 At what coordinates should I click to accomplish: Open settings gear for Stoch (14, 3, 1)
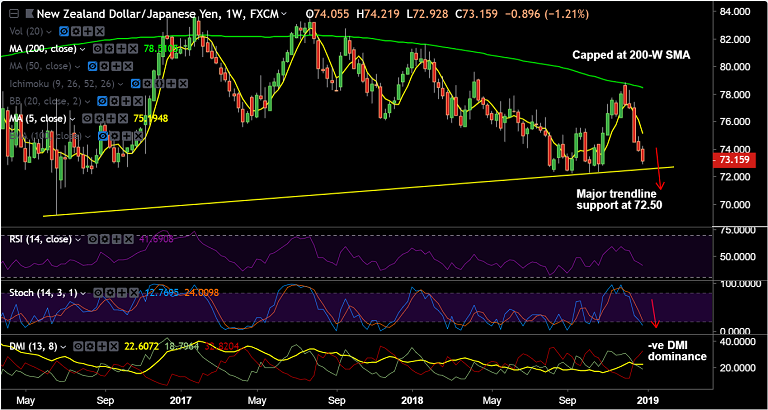tap(110, 293)
